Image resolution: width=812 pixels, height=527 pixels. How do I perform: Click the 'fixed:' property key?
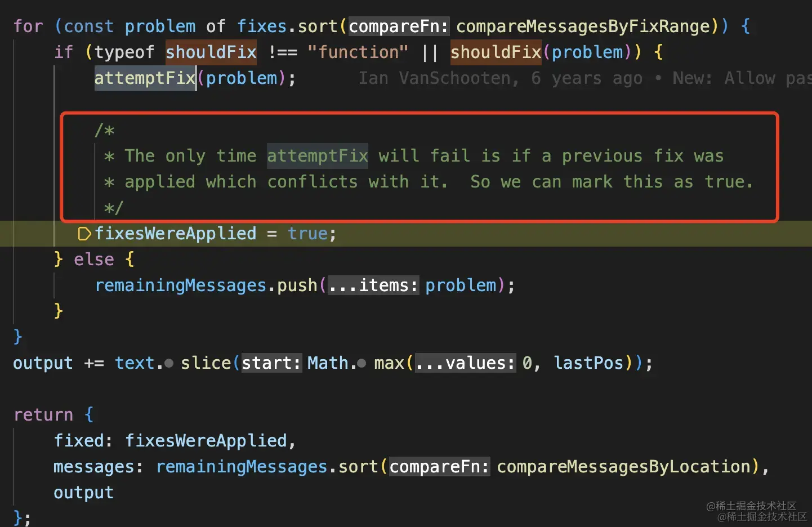83,441
